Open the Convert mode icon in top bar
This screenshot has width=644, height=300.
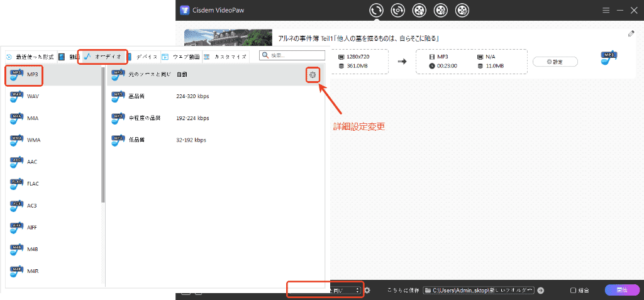pyautogui.click(x=376, y=10)
